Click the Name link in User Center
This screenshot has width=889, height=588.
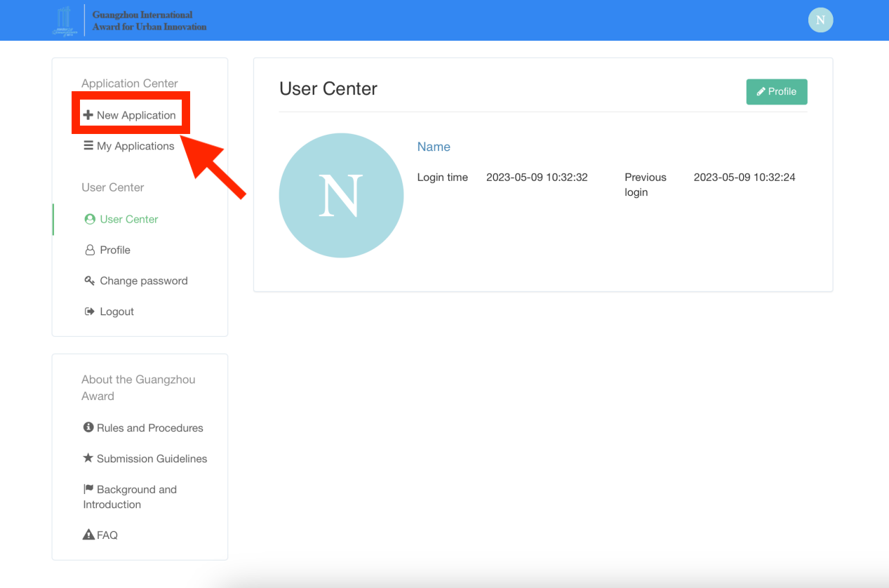click(434, 147)
